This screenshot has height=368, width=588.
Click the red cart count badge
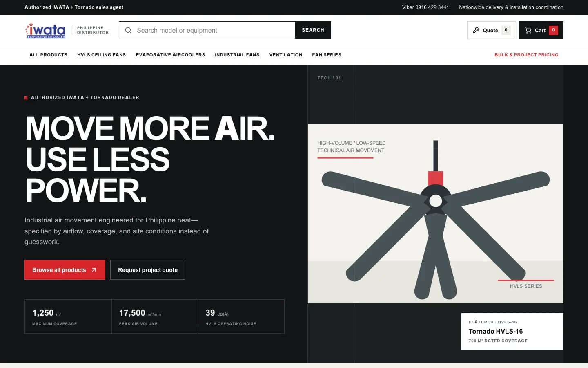click(x=553, y=30)
